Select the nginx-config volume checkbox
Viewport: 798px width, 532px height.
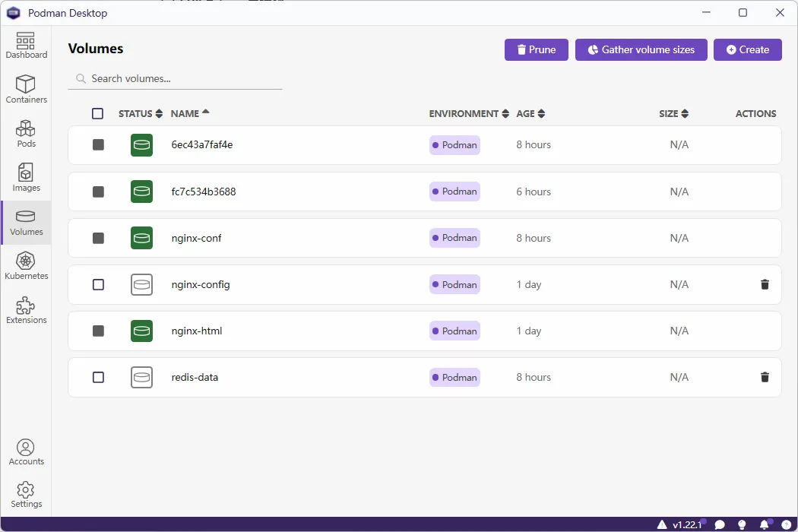pos(98,285)
